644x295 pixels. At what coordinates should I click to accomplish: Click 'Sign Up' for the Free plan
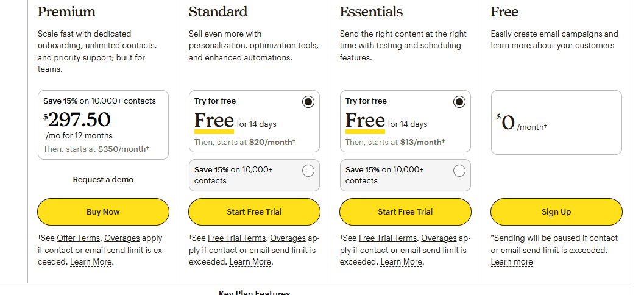[556, 212]
